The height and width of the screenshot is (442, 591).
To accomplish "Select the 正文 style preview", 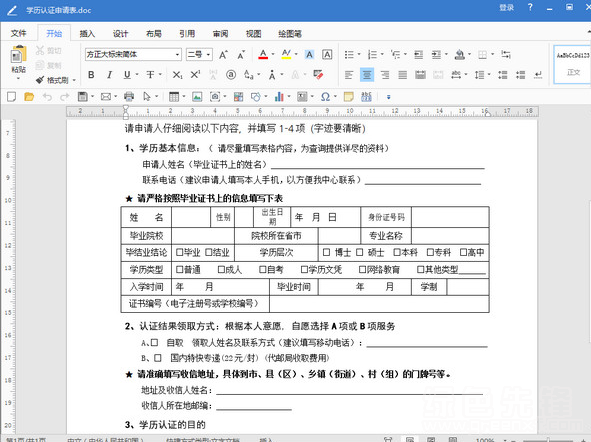I will pos(572,64).
